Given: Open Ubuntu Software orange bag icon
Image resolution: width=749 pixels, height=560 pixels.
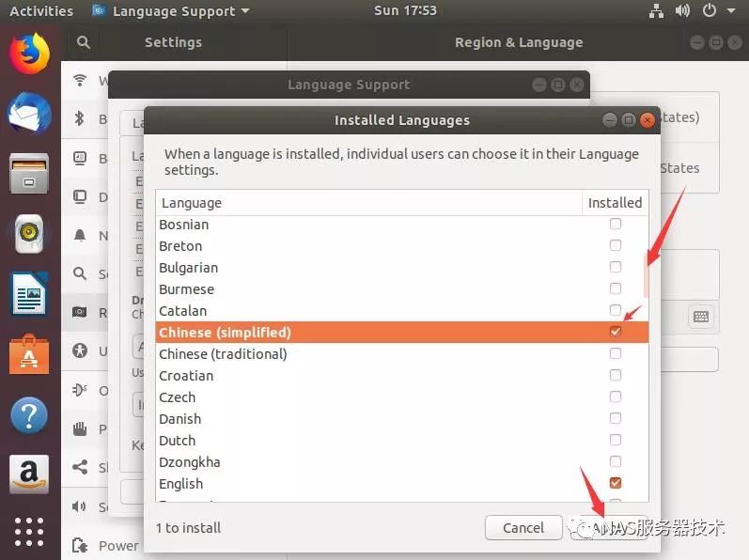Looking at the screenshot, I should click(29, 354).
